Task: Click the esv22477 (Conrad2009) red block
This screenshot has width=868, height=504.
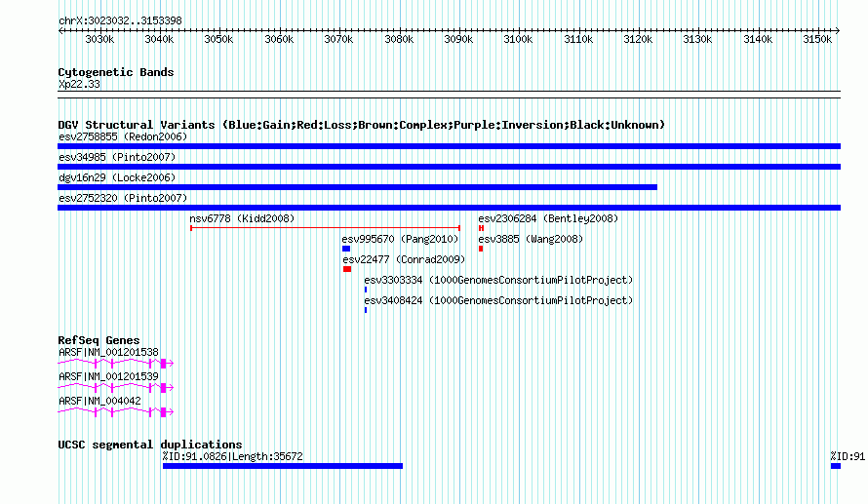Action: point(347,269)
